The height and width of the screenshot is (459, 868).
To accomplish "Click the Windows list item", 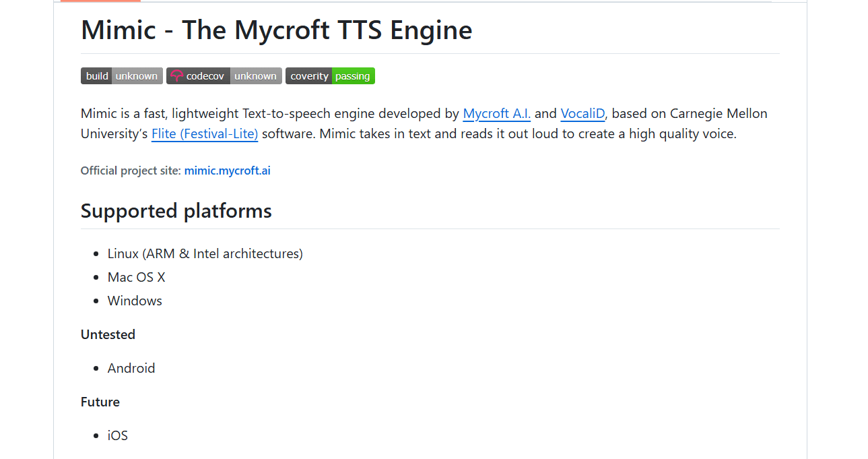I will (x=135, y=301).
